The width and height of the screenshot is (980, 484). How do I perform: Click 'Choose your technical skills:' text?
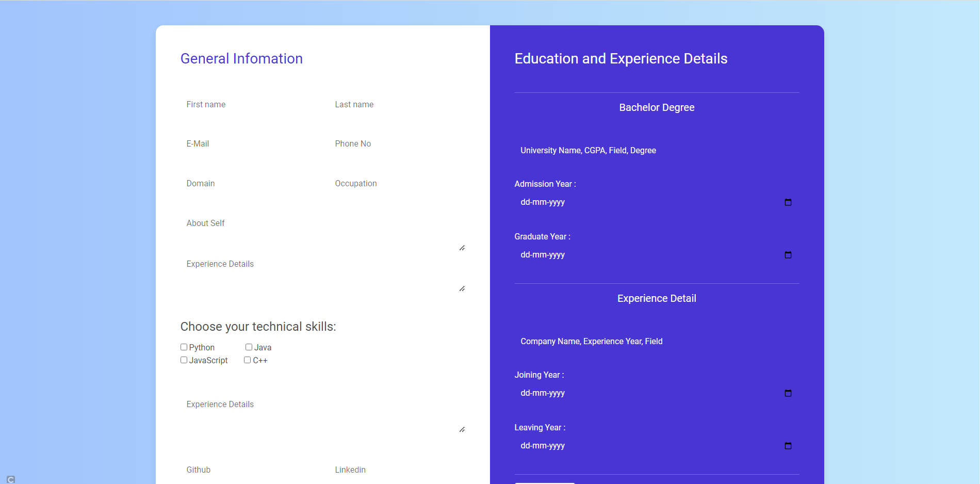pos(258,327)
